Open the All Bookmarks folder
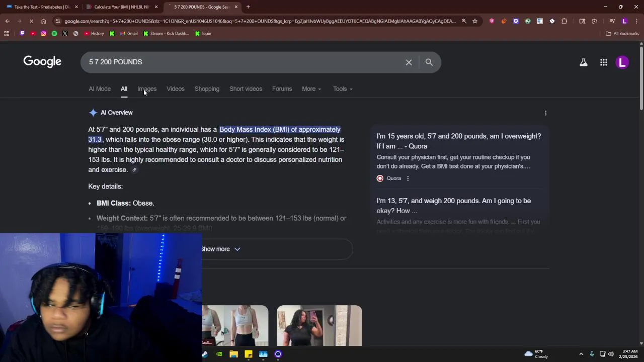The width and height of the screenshot is (644, 362). [x=622, y=34]
